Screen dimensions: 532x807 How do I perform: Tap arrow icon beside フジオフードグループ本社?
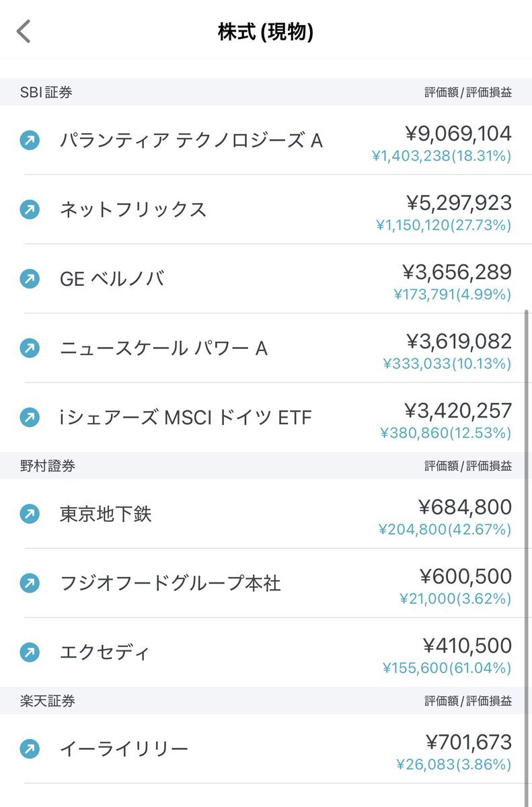(x=30, y=583)
